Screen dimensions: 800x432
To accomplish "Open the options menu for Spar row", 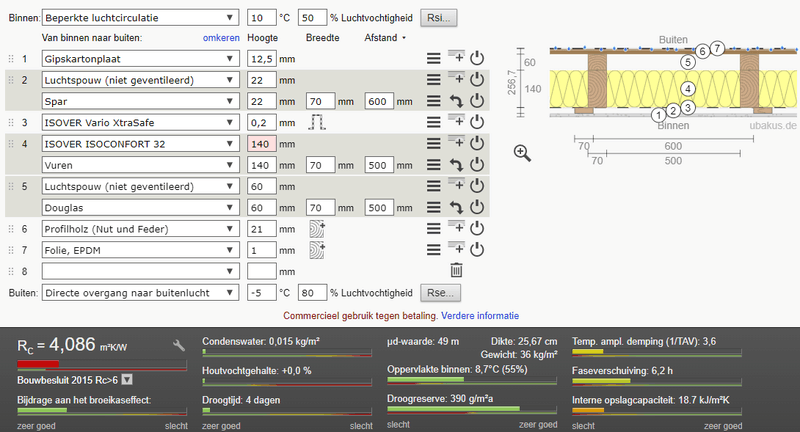I will [434, 101].
